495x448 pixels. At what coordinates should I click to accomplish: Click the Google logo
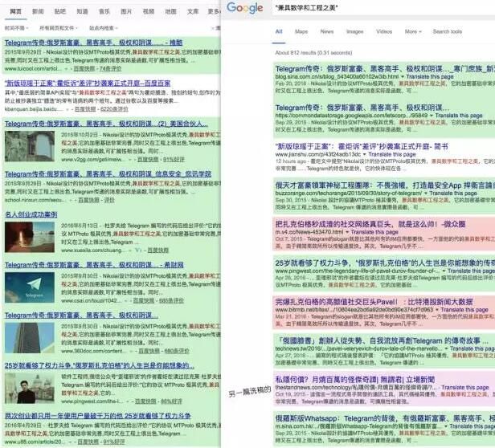[x=244, y=8]
